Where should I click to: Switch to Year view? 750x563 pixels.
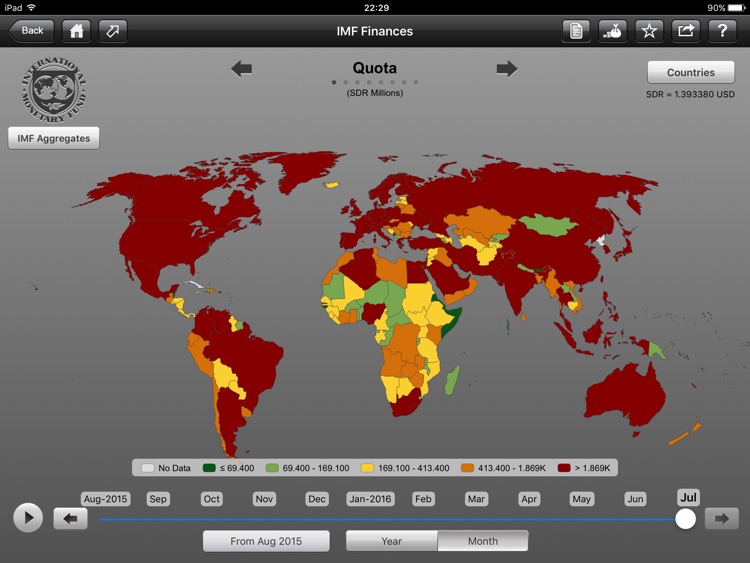coord(392,541)
